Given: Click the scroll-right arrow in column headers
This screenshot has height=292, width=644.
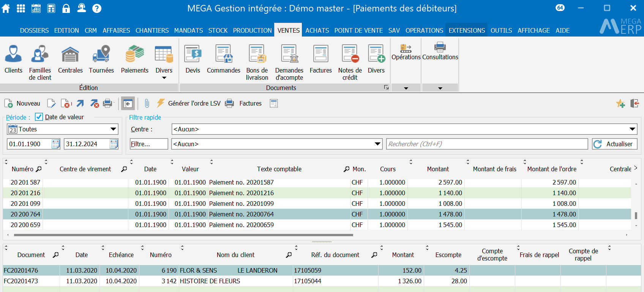Looking at the screenshot, I should click(x=636, y=168).
